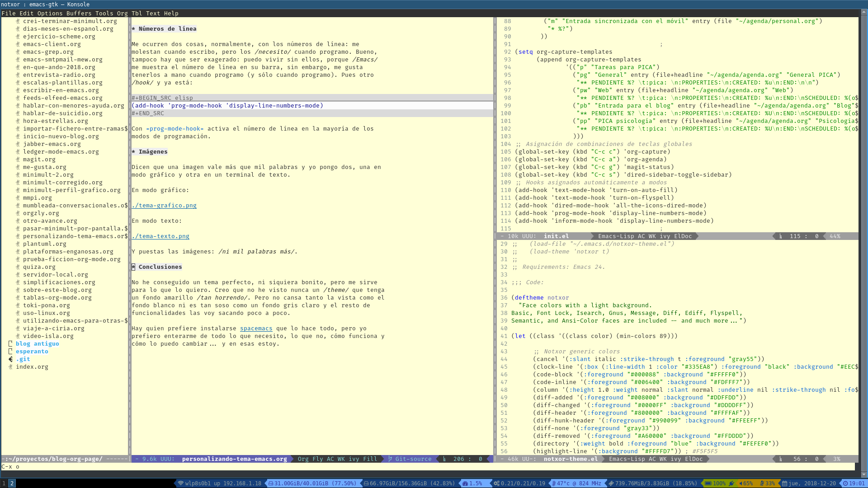The image size is (868, 488).
Task: Click the spacemacs hyperlink in article text
Action: (256, 328)
